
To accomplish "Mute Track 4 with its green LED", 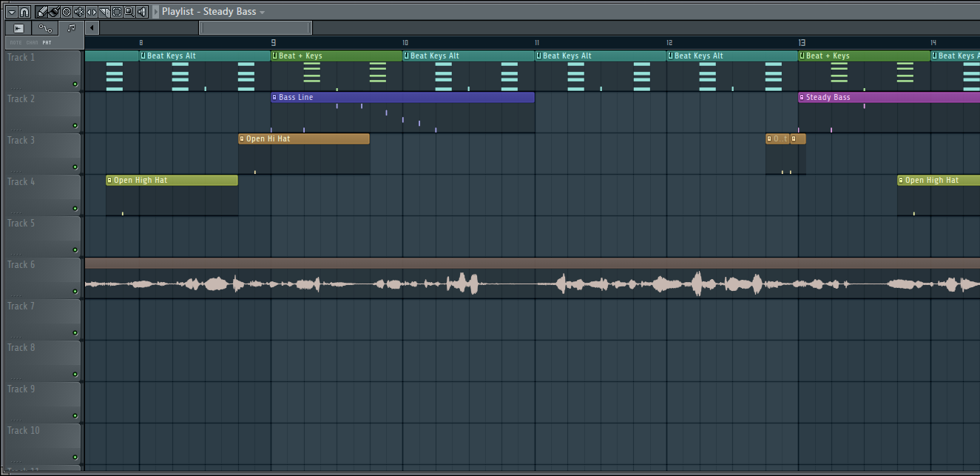I will click(x=75, y=209).
